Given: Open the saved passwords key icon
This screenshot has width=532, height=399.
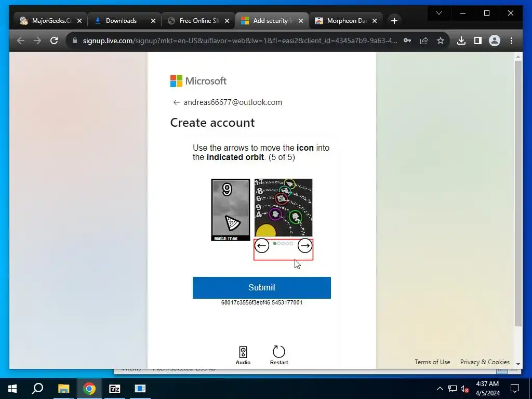Looking at the screenshot, I should click(x=407, y=41).
